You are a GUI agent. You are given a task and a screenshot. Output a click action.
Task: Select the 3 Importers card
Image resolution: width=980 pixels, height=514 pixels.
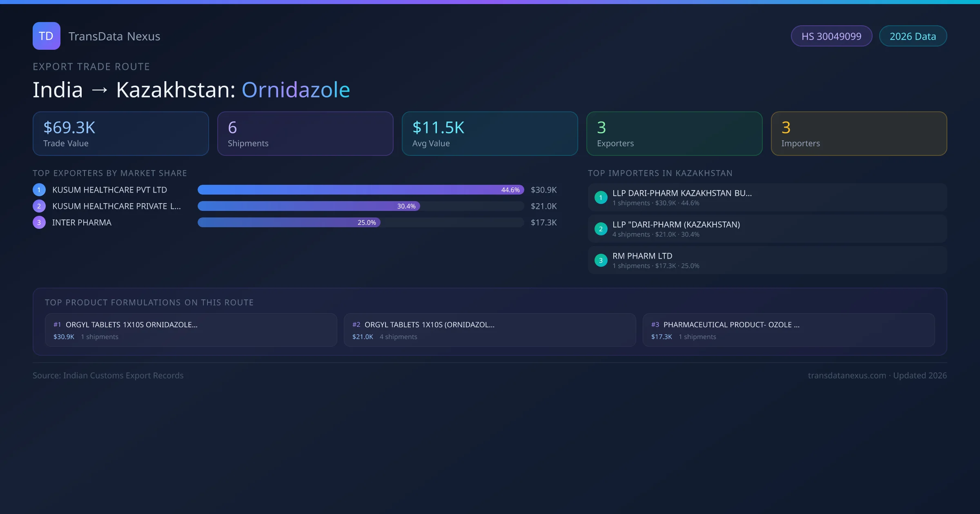[x=859, y=134]
